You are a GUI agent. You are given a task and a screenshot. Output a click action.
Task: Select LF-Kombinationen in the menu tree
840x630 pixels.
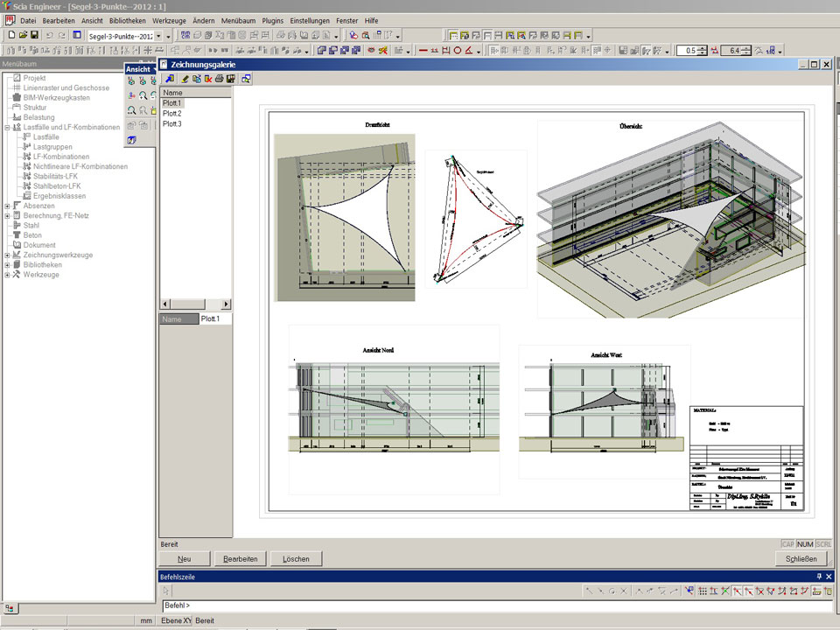tap(61, 157)
